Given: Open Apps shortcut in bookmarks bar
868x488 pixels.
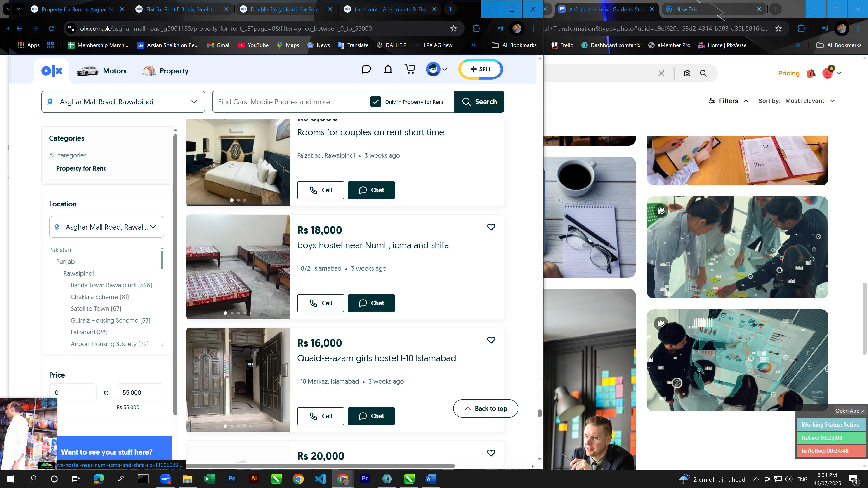Looking at the screenshot, I should point(28,45).
